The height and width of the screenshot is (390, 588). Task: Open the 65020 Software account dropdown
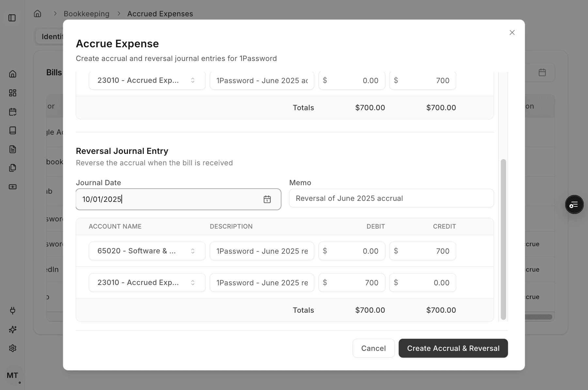(x=147, y=251)
